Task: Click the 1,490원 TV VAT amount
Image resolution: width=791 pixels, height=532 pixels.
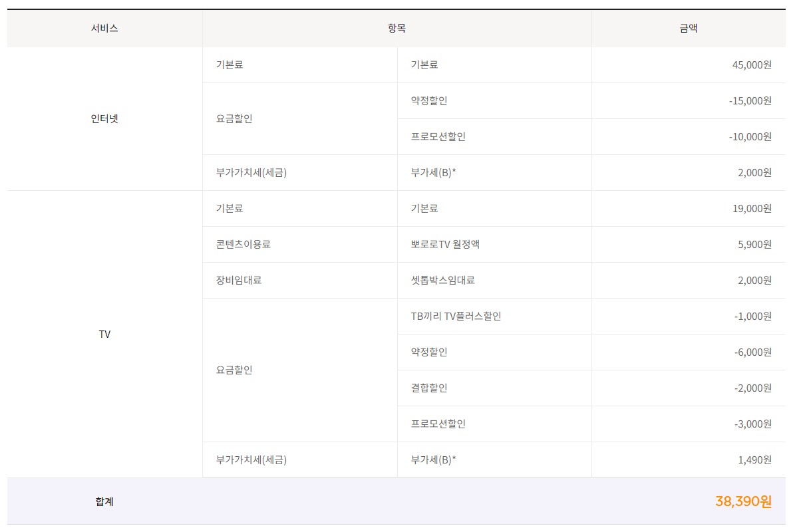Action: coord(754,460)
